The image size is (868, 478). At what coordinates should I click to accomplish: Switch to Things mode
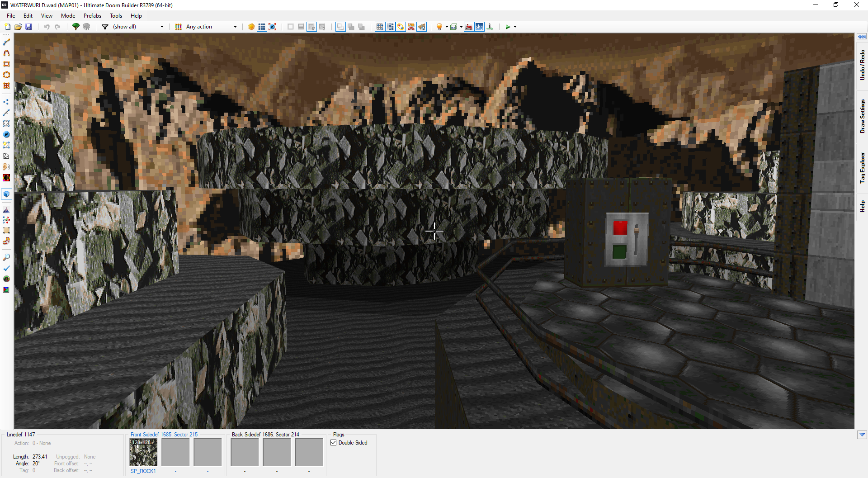click(x=6, y=134)
